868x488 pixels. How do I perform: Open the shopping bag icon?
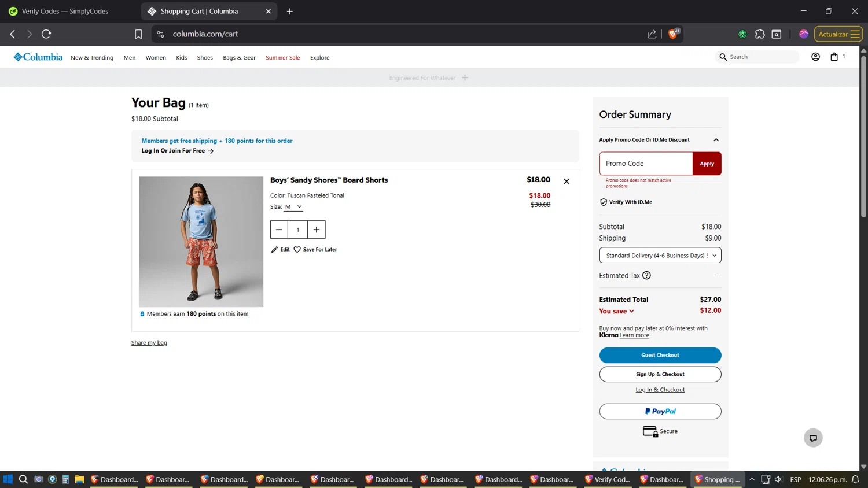click(834, 57)
